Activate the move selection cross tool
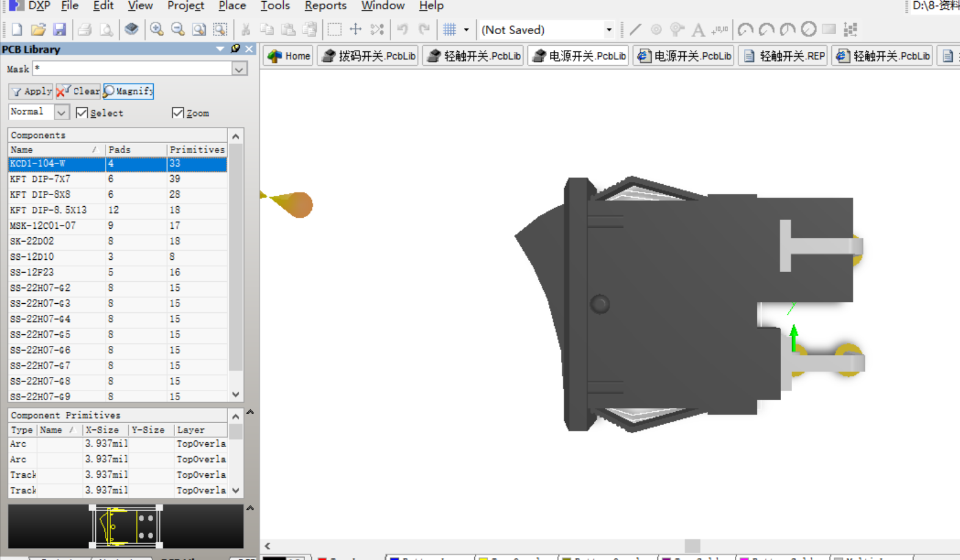960x560 pixels. tap(355, 29)
